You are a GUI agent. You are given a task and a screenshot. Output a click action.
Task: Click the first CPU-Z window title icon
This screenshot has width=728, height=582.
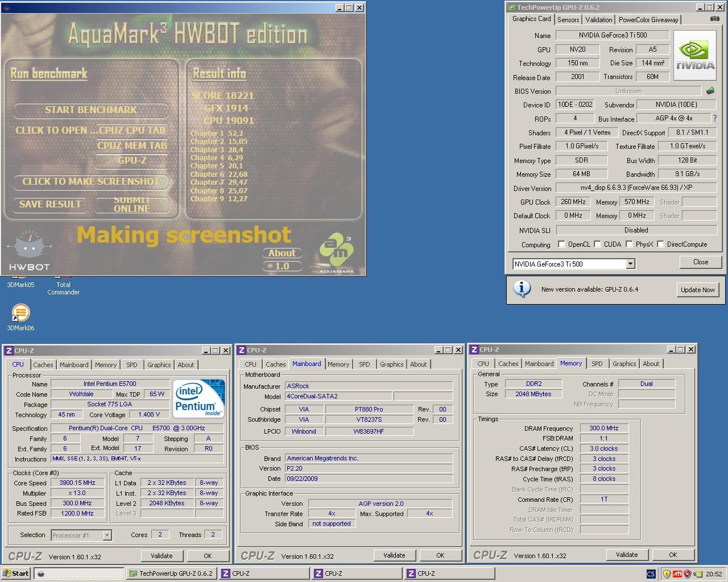point(9,351)
